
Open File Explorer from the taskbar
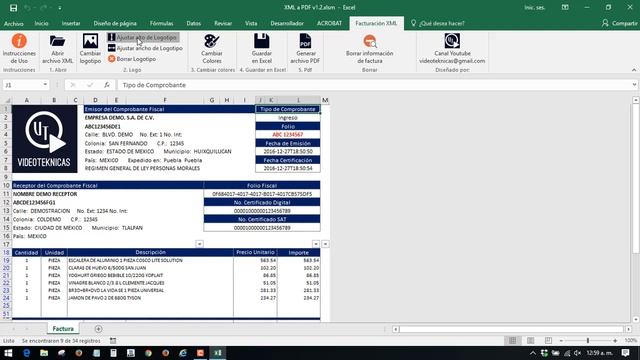coord(44,353)
